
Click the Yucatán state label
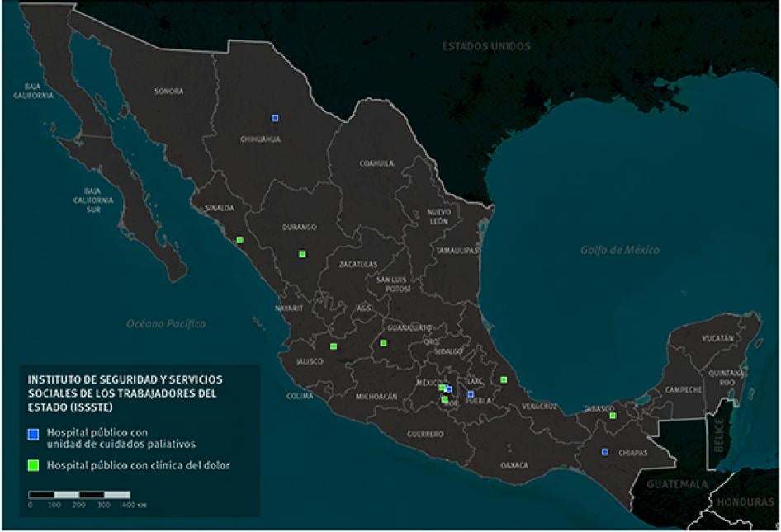tap(717, 338)
